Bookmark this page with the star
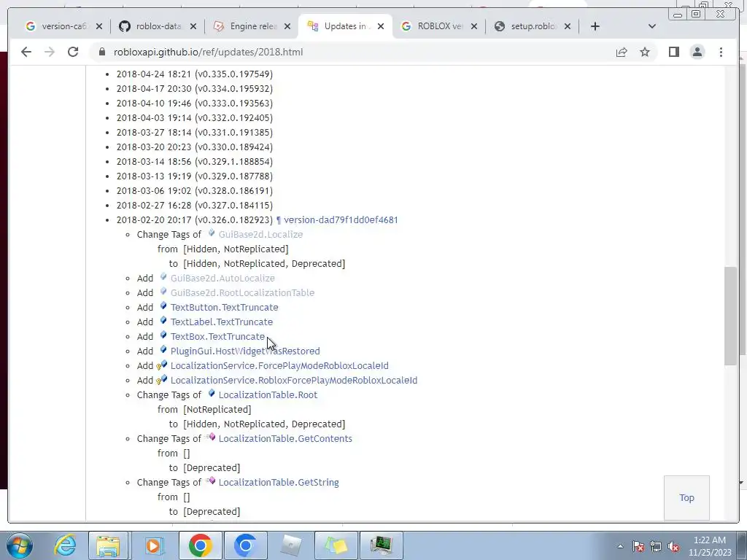 click(645, 52)
